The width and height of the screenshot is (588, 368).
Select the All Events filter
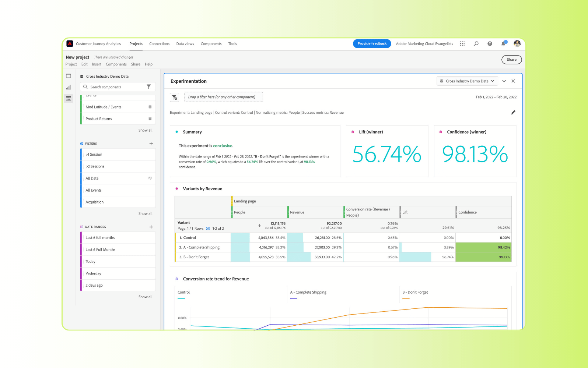[x=118, y=190]
